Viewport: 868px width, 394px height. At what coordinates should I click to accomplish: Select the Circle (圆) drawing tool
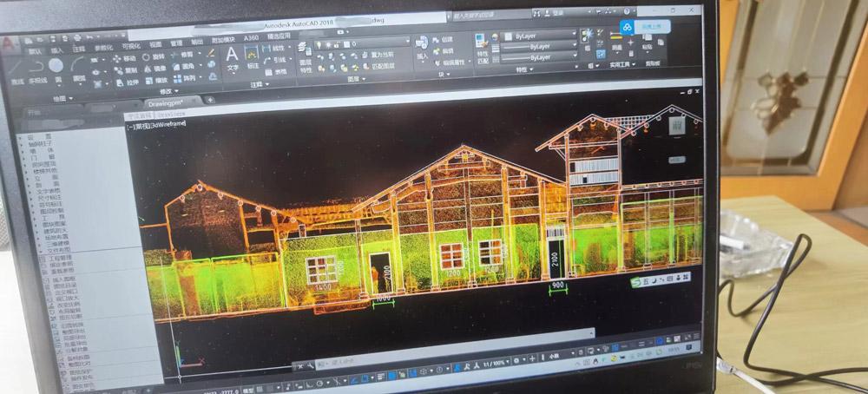tap(56, 65)
